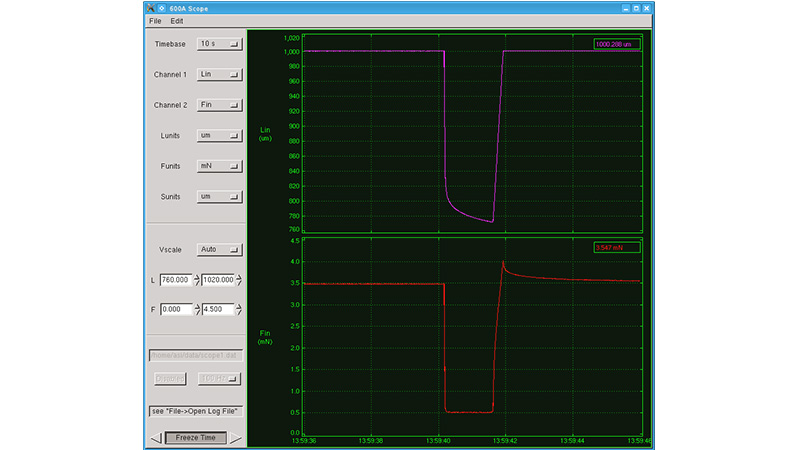Click the L maximum field showing 1020.000
This screenshot has width=800, height=450.
[x=218, y=280]
